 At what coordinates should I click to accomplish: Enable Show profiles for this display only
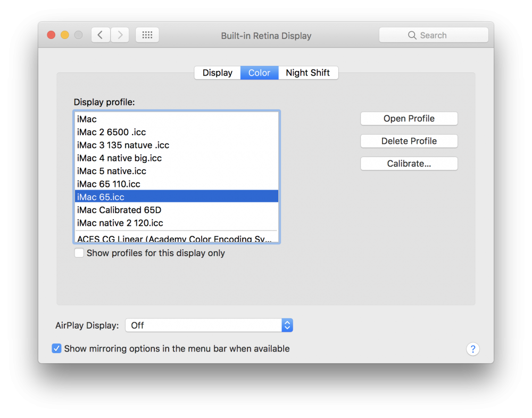coord(79,253)
